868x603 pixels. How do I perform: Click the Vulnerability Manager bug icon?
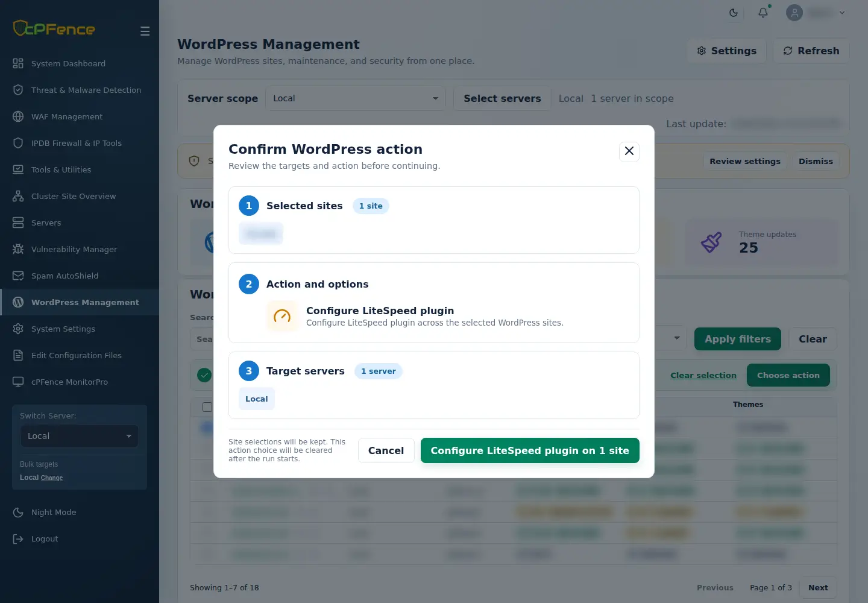18,249
